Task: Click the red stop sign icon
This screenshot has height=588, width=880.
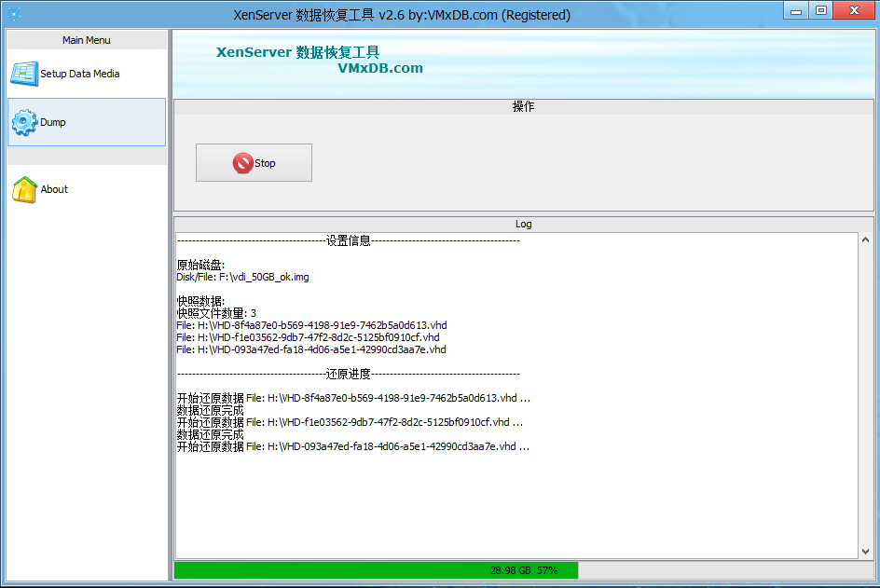Action: pyautogui.click(x=243, y=163)
